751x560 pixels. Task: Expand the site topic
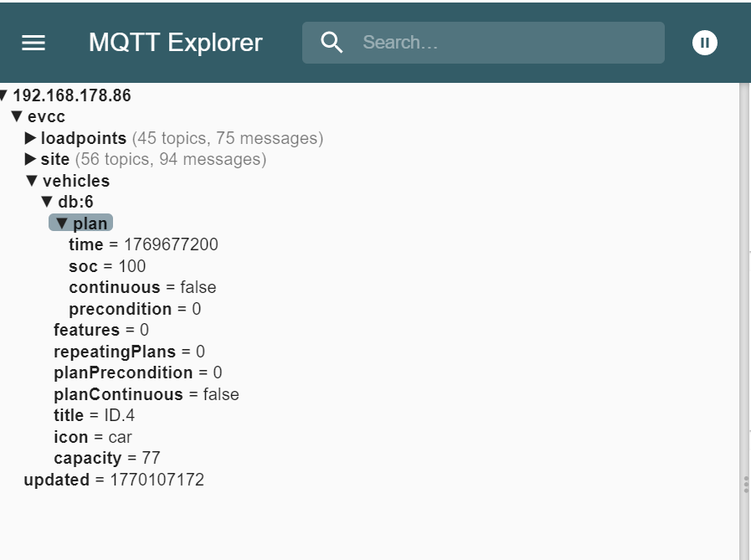click(31, 159)
